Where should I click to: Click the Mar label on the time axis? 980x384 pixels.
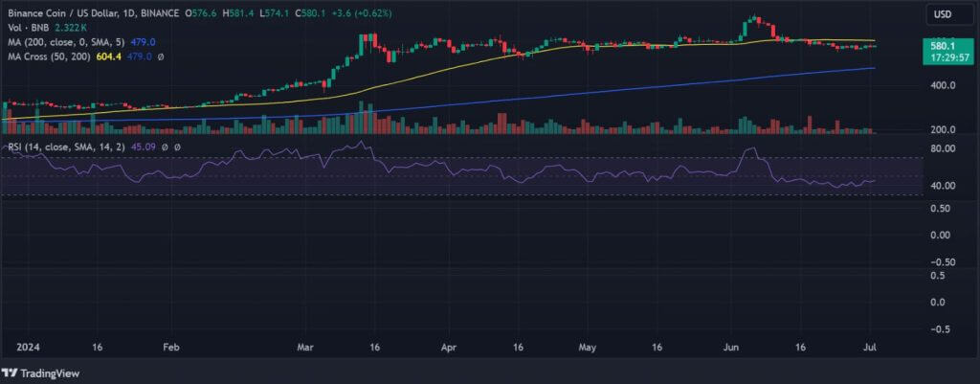[x=305, y=347]
